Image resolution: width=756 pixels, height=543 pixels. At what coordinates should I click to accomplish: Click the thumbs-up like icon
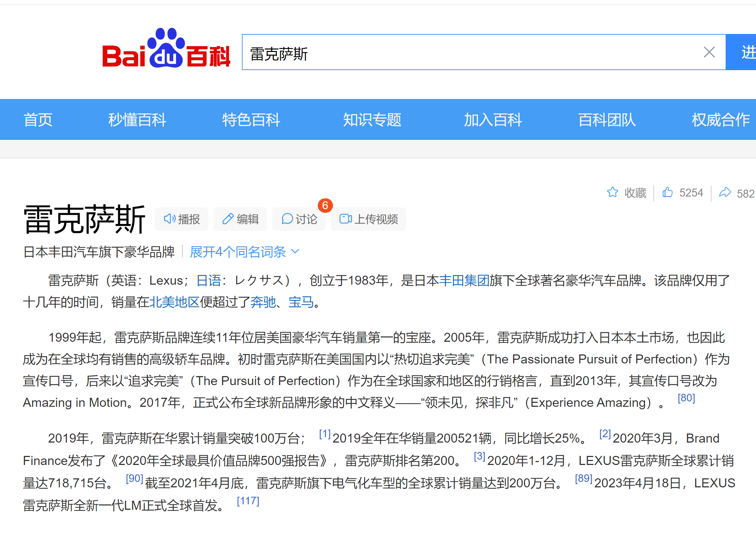(x=667, y=192)
